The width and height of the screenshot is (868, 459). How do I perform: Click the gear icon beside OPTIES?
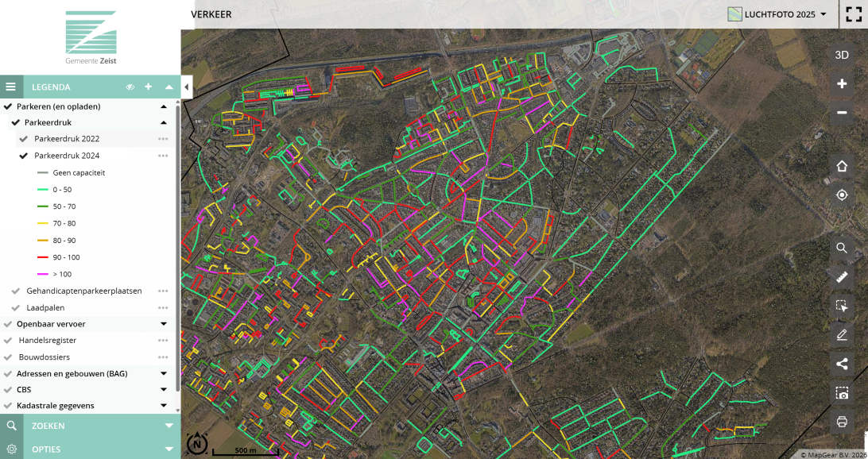[x=12, y=449]
